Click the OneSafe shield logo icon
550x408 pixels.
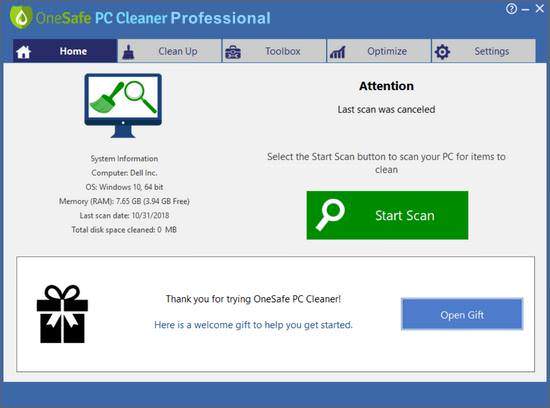click(x=21, y=16)
